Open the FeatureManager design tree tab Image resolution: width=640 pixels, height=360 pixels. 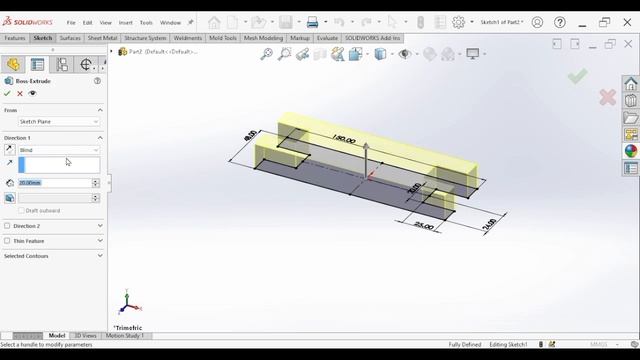tap(13, 64)
